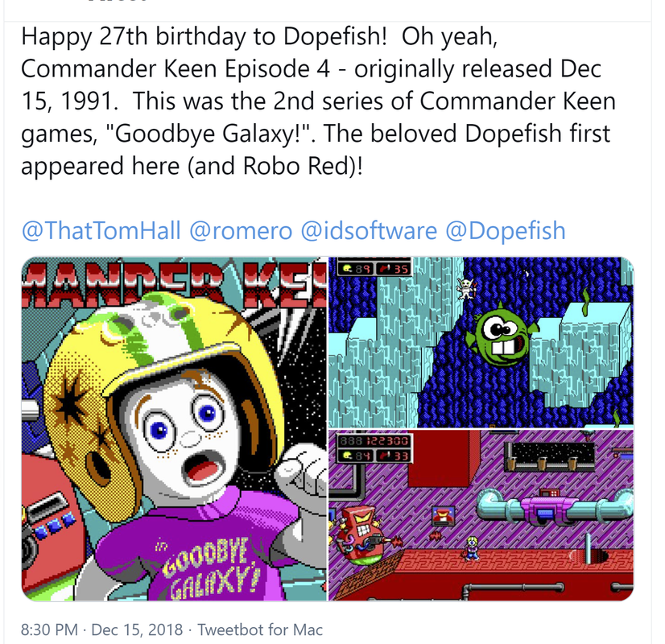Open the Commander Keen cover art image
This screenshot has width=665, height=644.
click(175, 428)
